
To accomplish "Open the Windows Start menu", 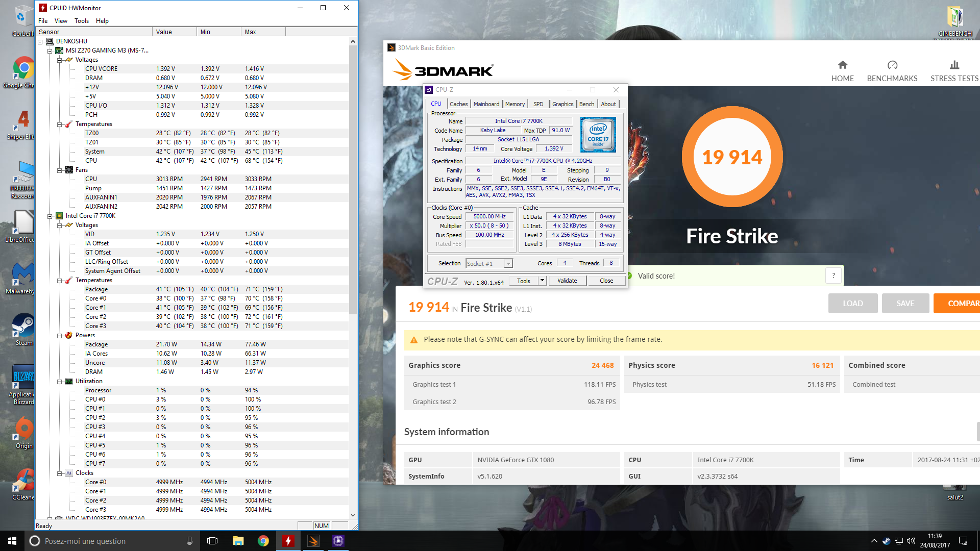I will point(12,541).
